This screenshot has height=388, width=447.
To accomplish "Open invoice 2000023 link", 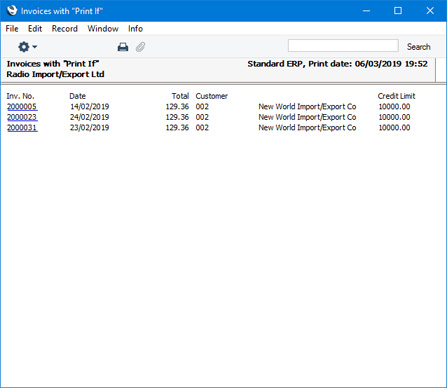I will (x=22, y=117).
